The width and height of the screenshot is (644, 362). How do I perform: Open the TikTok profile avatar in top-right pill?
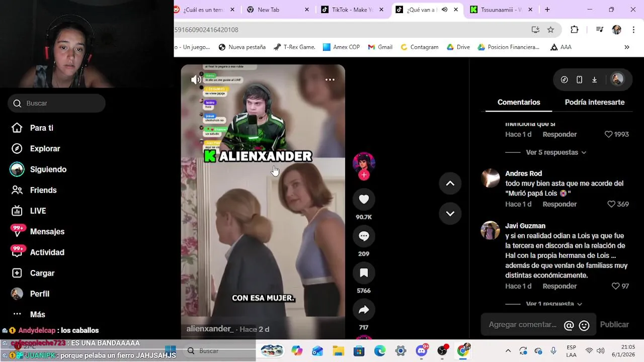pyautogui.click(x=617, y=79)
